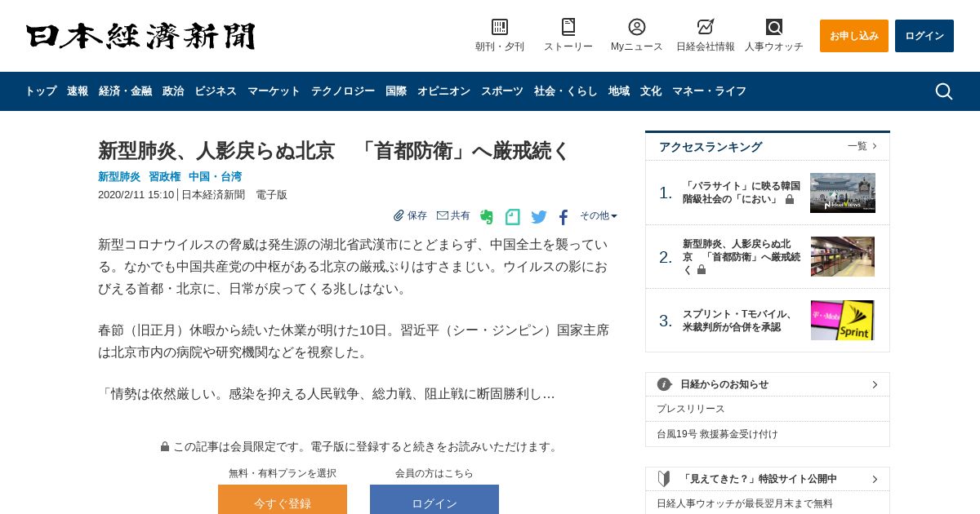Image resolution: width=980 pixels, height=514 pixels.
Task: Open the ストーリー document icon
Action: click(568, 27)
